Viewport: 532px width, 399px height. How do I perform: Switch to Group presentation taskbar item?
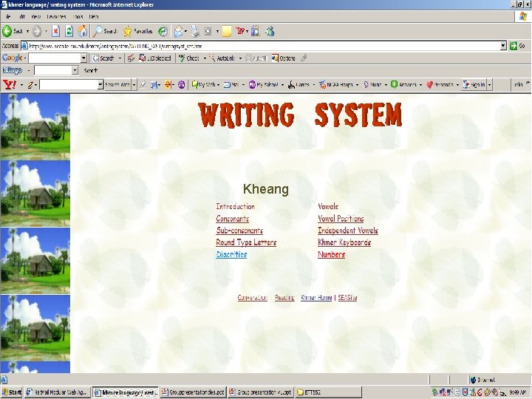261,392
